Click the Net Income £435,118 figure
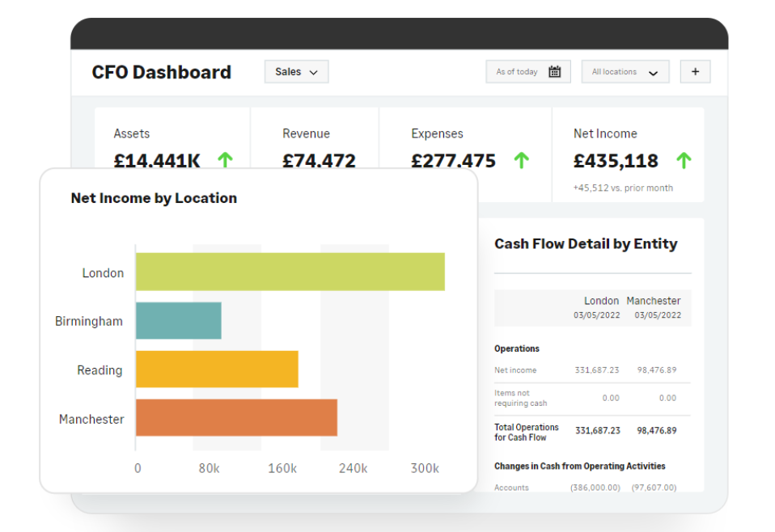The image size is (775, 532). click(x=616, y=161)
